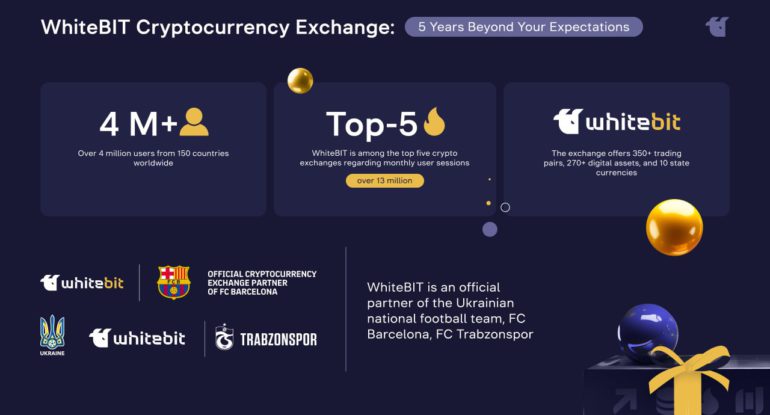This screenshot has width=770, height=415.
Task: Click 'Official Cryptocurrency Exchange Partner of FC Barcelona' text
Action: tap(261, 283)
